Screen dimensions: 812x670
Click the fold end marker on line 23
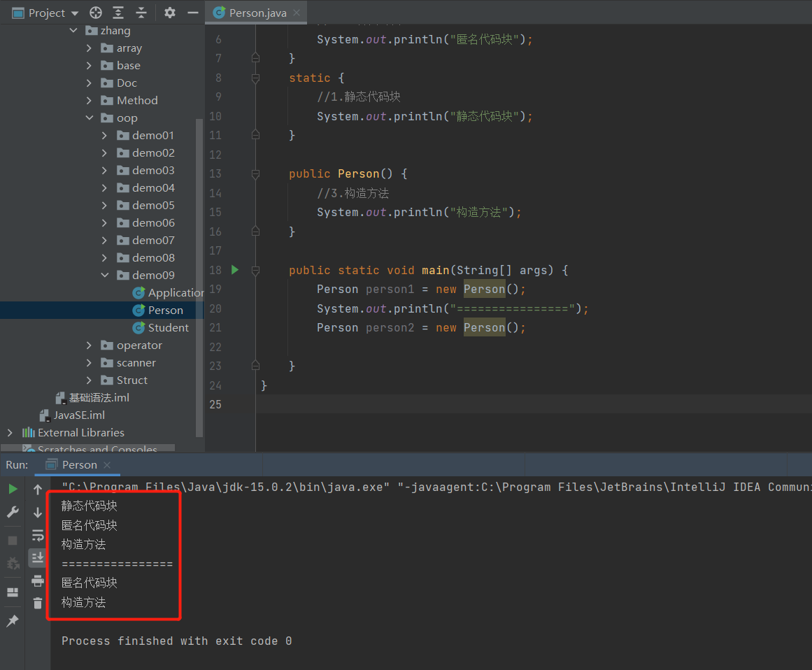(255, 366)
